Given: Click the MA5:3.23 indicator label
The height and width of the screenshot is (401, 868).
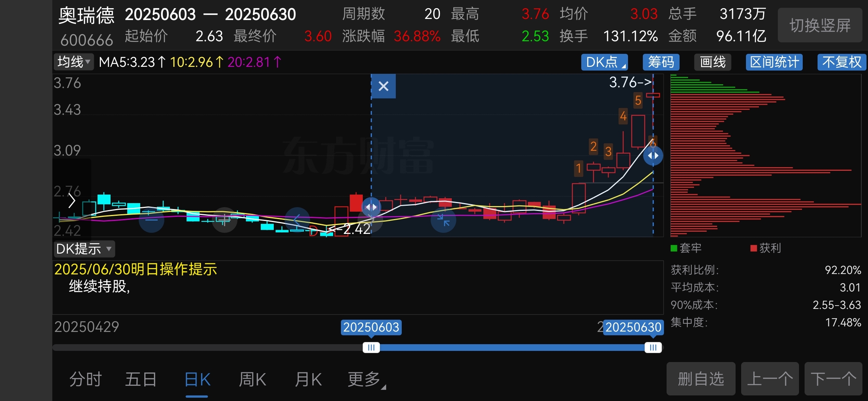Looking at the screenshot, I should click(132, 62).
